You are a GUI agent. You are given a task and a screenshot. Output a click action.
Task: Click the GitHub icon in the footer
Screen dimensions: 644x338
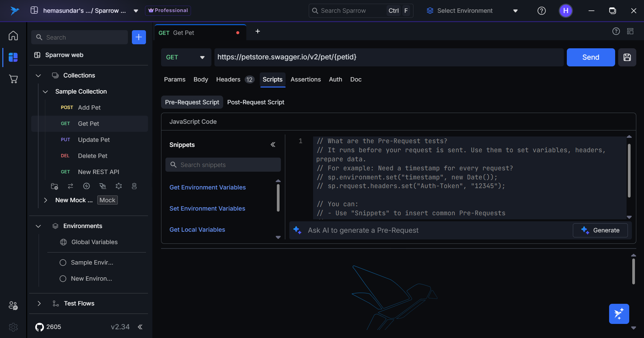[40, 327]
